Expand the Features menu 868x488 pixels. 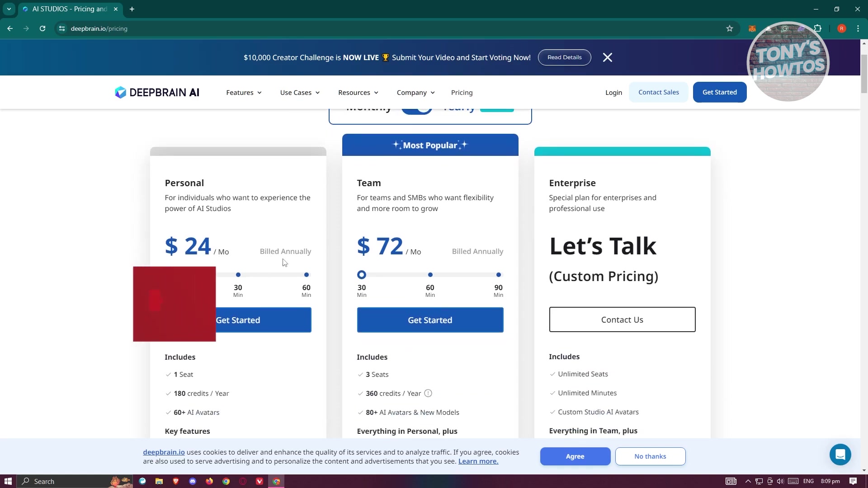tap(244, 93)
